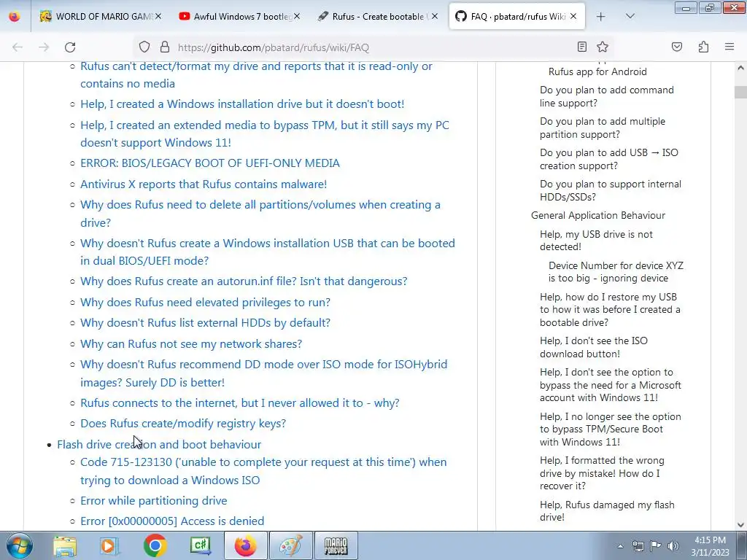Open a new tab with the plus button

[x=601, y=17]
